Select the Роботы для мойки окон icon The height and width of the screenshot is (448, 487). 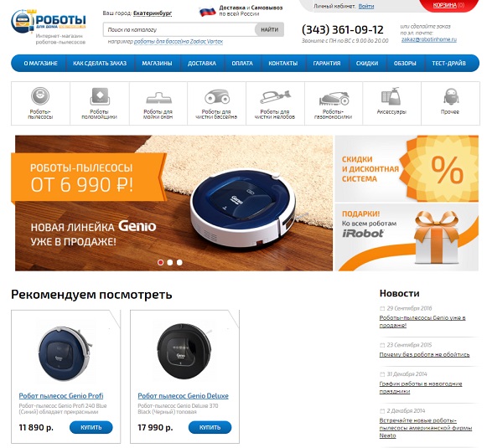158,97
